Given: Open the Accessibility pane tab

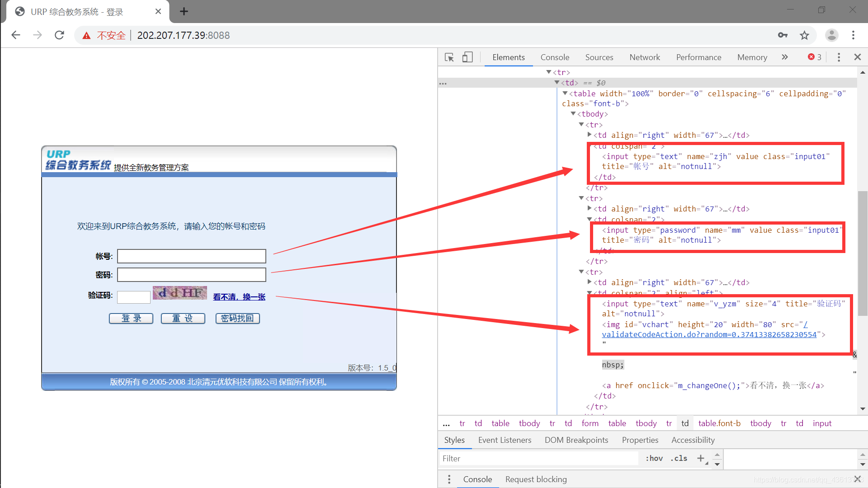Looking at the screenshot, I should pos(693,440).
